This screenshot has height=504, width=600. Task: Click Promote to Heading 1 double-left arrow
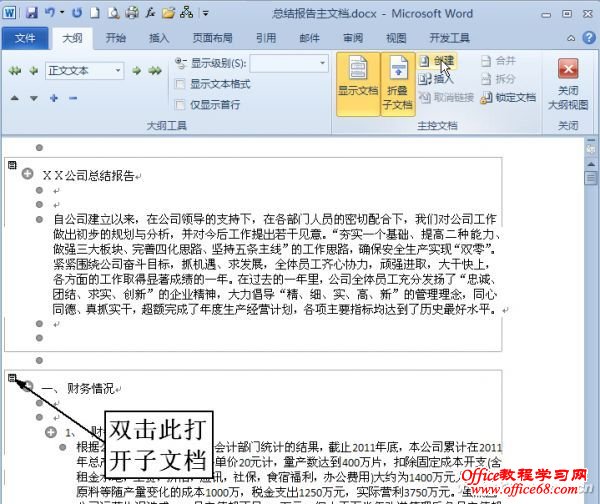pyautogui.click(x=15, y=71)
